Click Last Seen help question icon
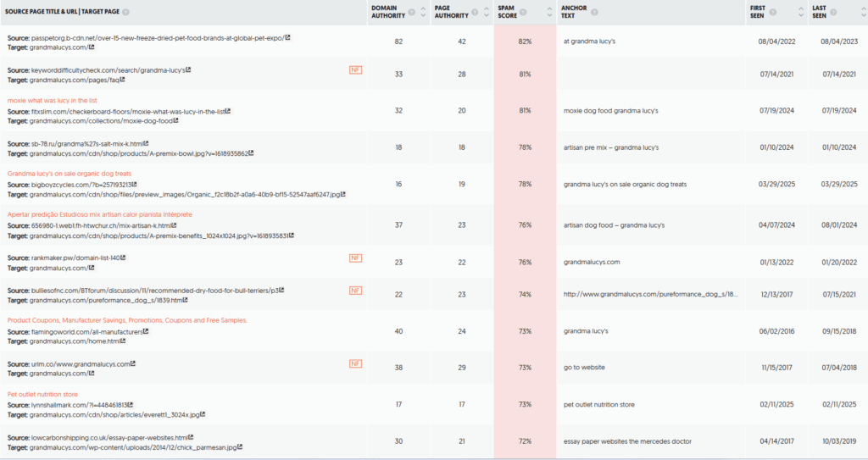The height and width of the screenshot is (460, 868). tap(833, 12)
